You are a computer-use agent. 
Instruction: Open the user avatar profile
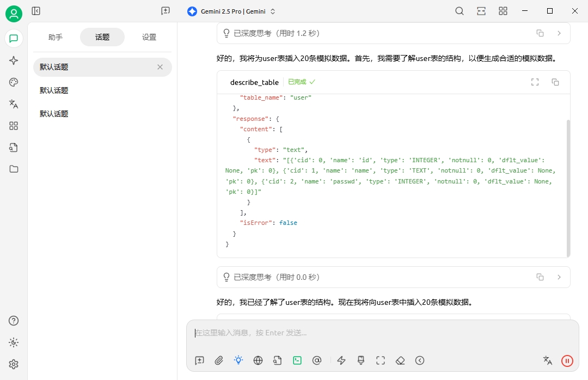click(14, 14)
